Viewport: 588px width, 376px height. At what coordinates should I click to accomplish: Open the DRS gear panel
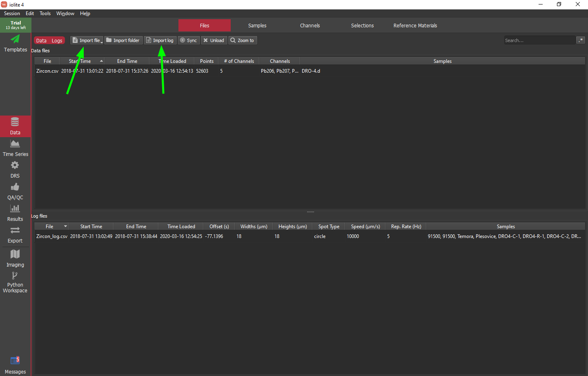pyautogui.click(x=15, y=169)
